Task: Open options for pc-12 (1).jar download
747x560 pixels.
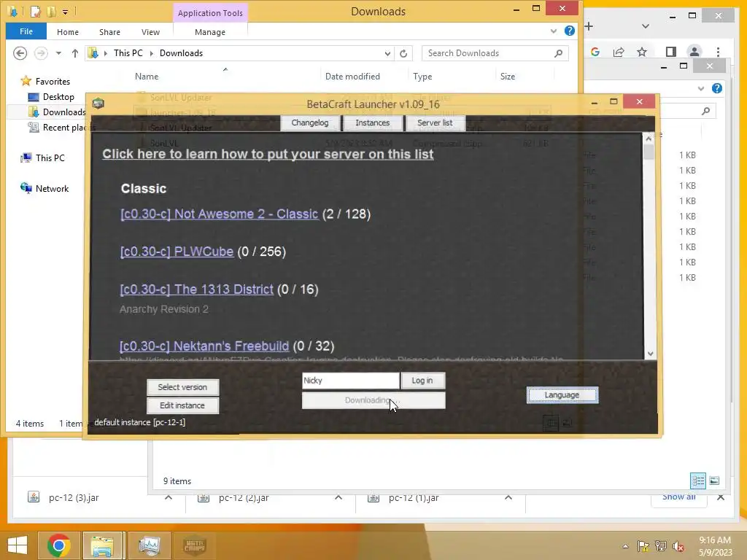Action: [x=508, y=497]
